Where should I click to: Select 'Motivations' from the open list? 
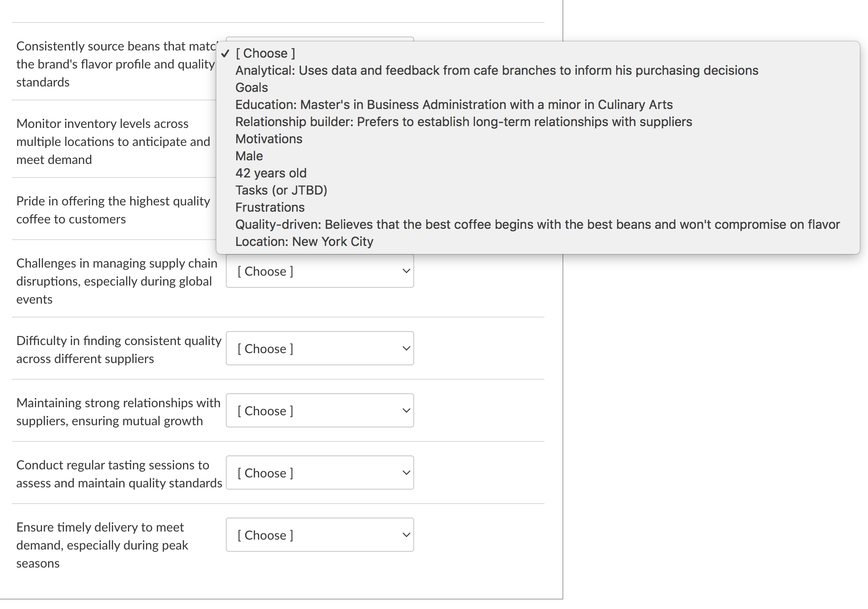click(269, 139)
